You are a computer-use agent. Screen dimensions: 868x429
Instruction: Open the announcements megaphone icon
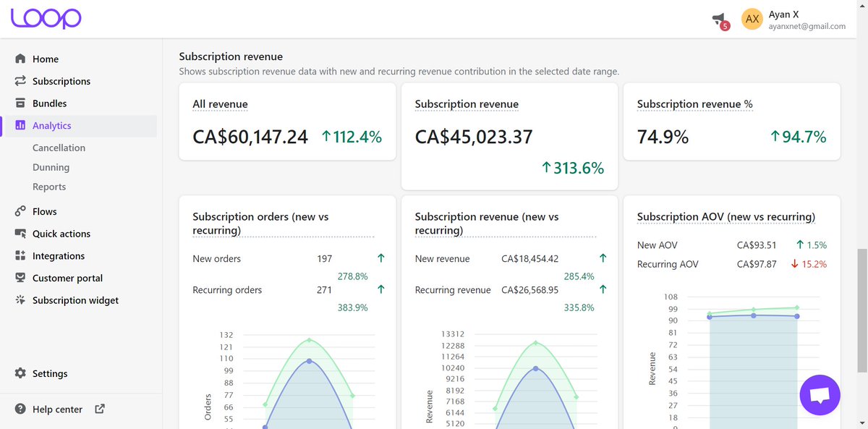718,18
